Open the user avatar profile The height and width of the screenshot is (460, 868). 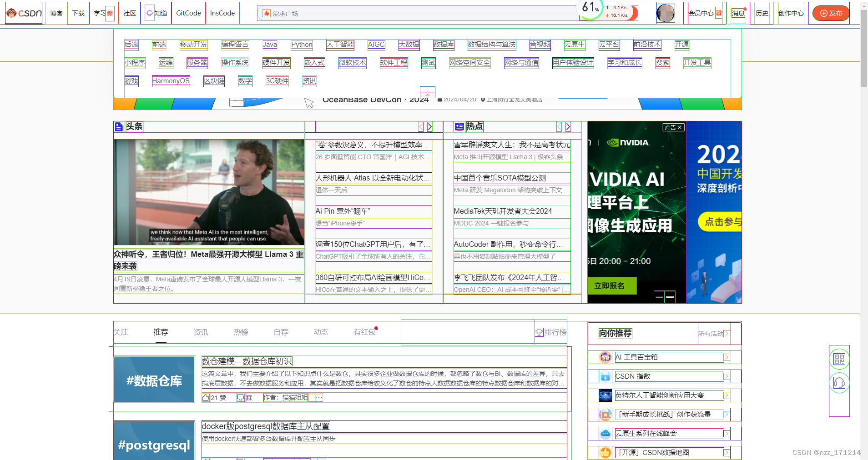666,13
